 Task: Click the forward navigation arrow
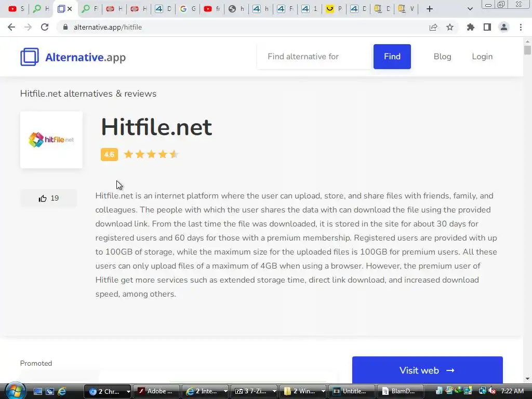pos(28,27)
